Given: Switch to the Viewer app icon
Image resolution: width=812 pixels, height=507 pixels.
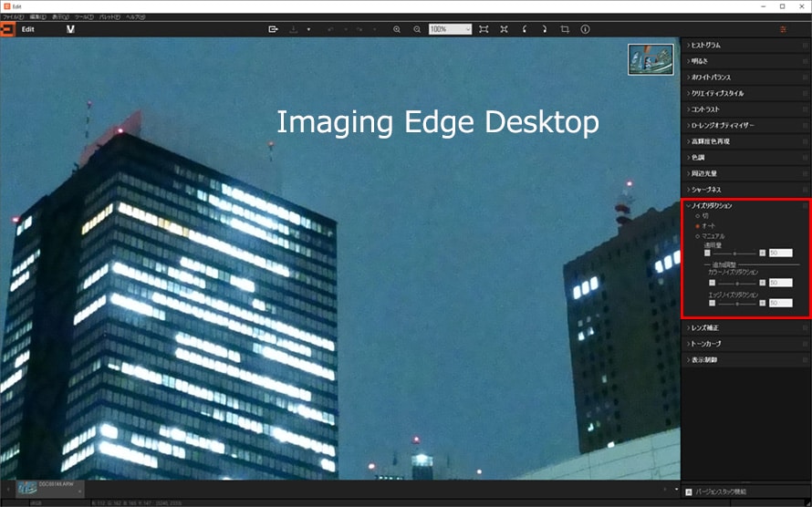Looking at the screenshot, I should pos(70,29).
